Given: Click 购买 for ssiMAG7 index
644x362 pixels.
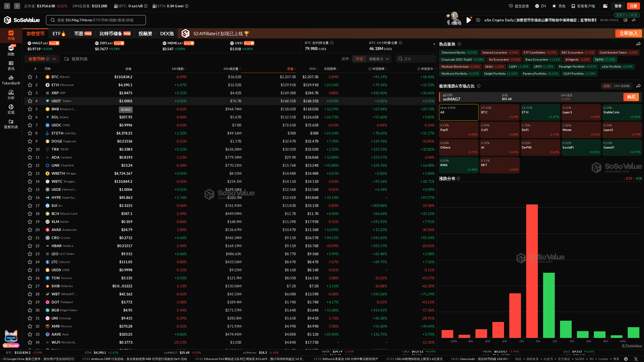Looking at the screenshot, I should [x=631, y=97].
